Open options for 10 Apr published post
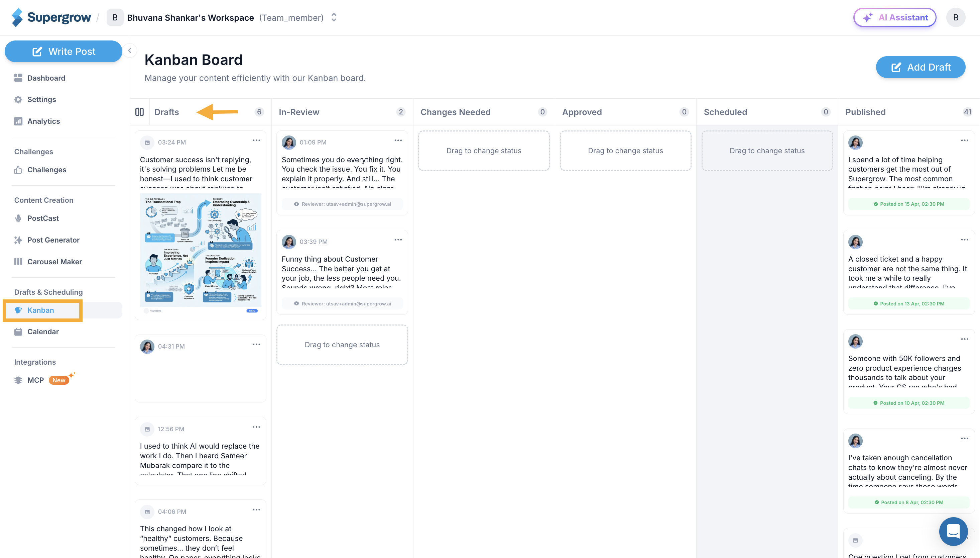The height and width of the screenshot is (558, 980). tap(964, 339)
